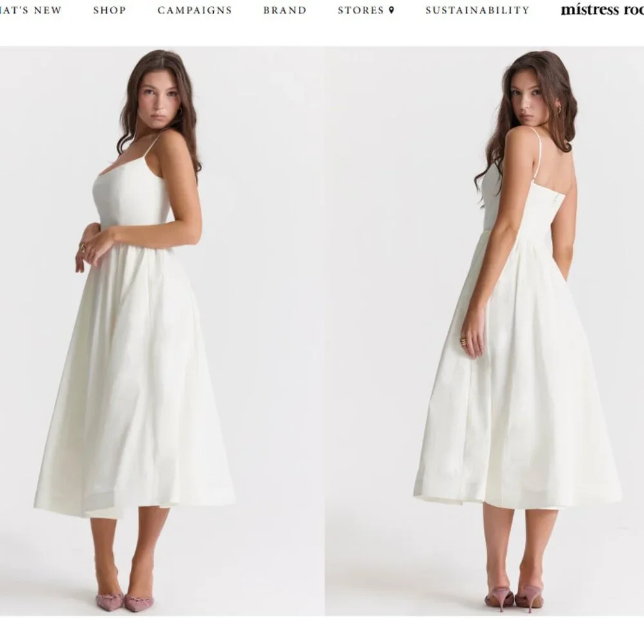Viewport: 644px width, 644px height.
Task: Click the pink slingback heels in back-view photo
Action: 515,599
